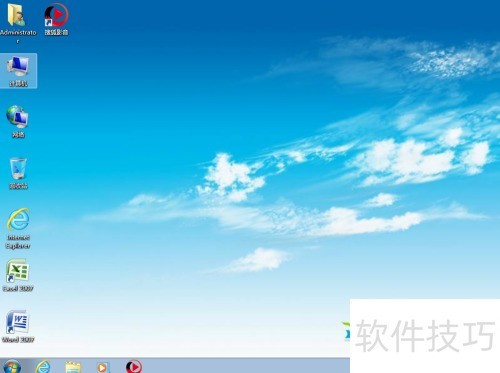The width and height of the screenshot is (500, 373).
Task: Select the Recycle Bin icon
Action: (18, 168)
